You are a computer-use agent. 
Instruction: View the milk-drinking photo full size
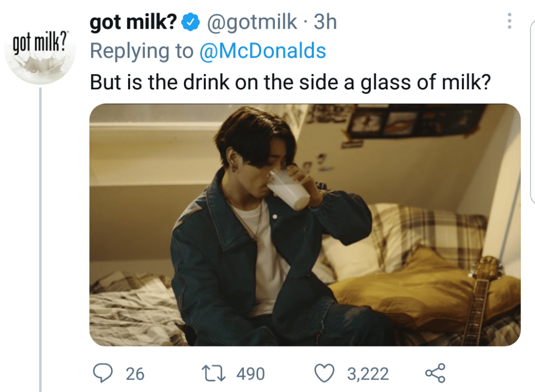(x=305, y=225)
